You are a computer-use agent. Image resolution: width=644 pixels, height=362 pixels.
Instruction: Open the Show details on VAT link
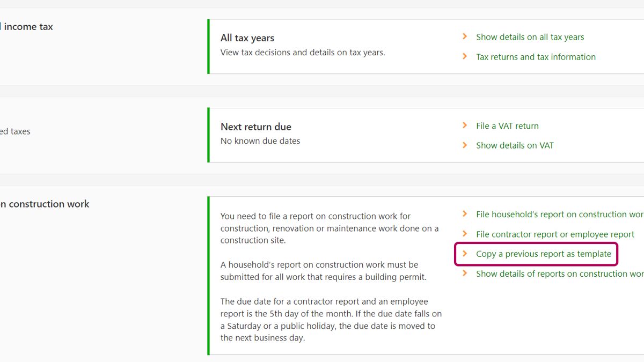coord(515,145)
